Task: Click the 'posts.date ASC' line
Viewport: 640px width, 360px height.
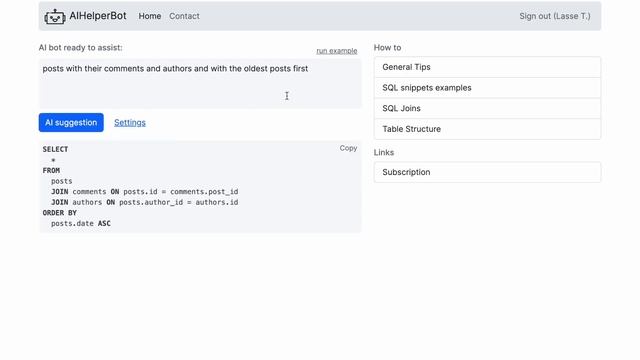Action: [81, 224]
